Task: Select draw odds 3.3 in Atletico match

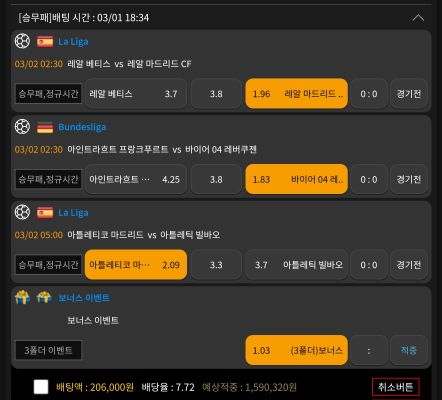Action: coord(216,265)
